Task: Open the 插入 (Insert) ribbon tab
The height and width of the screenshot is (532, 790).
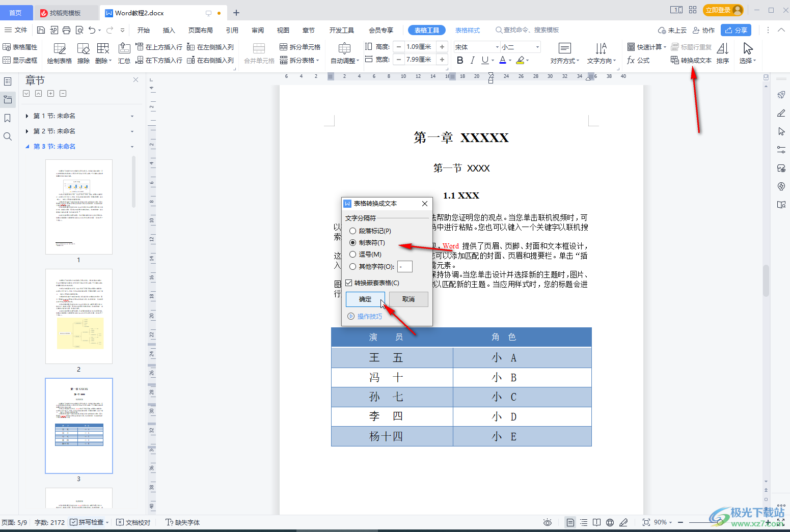Action: pos(169,30)
